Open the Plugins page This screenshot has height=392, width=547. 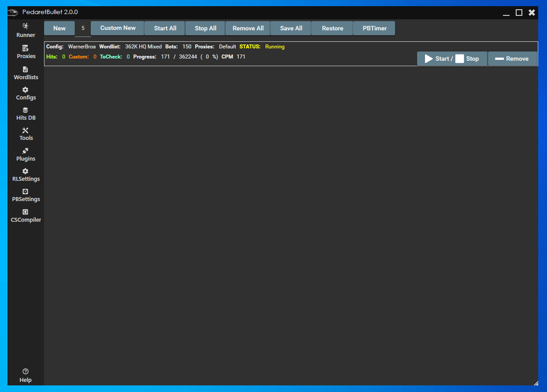coord(26,154)
